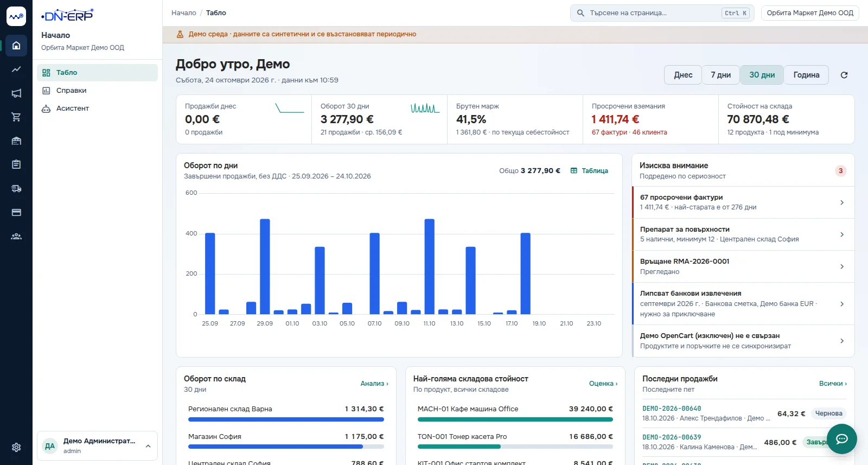The width and height of the screenshot is (868, 465).
Task: Open the Асистент menu item
Action: (x=97, y=109)
